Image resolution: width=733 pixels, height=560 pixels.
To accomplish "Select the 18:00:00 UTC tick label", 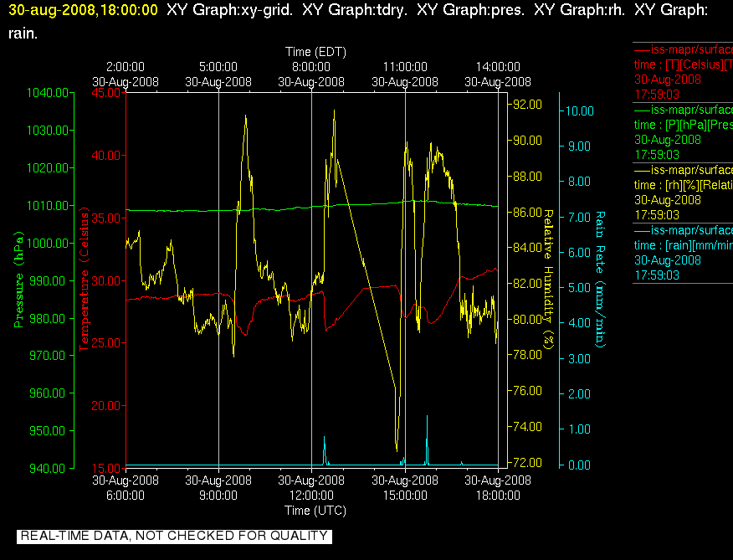I will [498, 496].
